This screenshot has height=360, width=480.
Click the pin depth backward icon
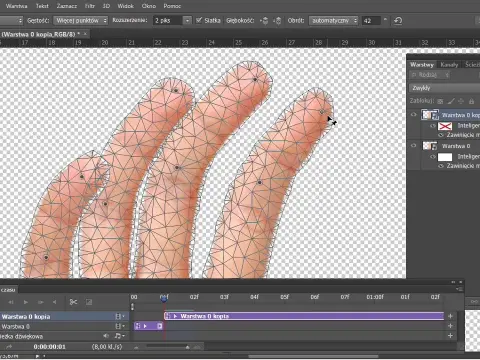coord(277,21)
